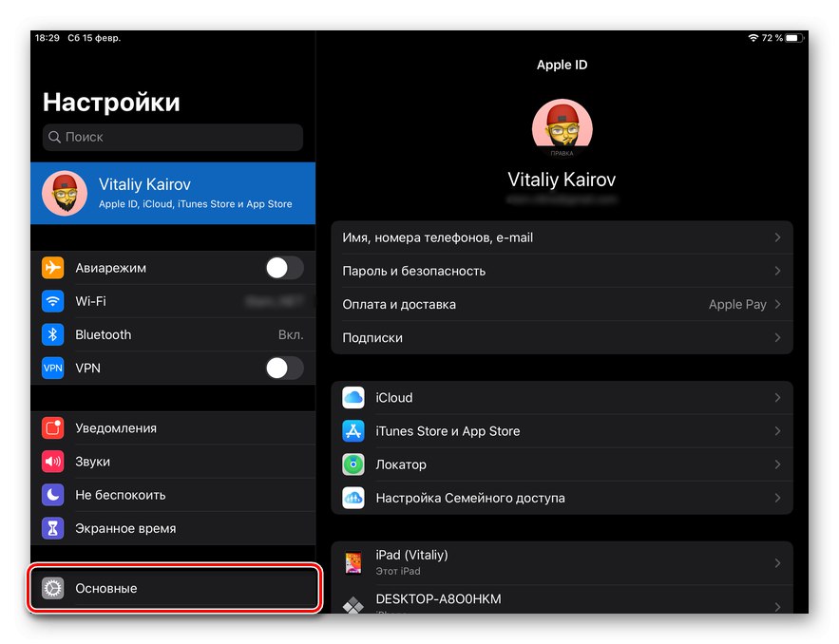Open Звуки settings in sidebar
This screenshot has height=644, width=839.
point(173,462)
